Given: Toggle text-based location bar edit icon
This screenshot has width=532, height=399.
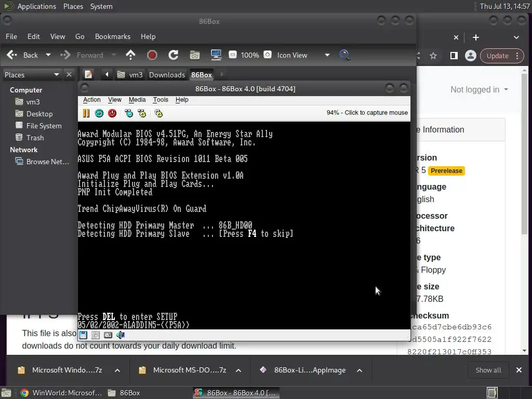Looking at the screenshot, I should (x=88, y=74).
